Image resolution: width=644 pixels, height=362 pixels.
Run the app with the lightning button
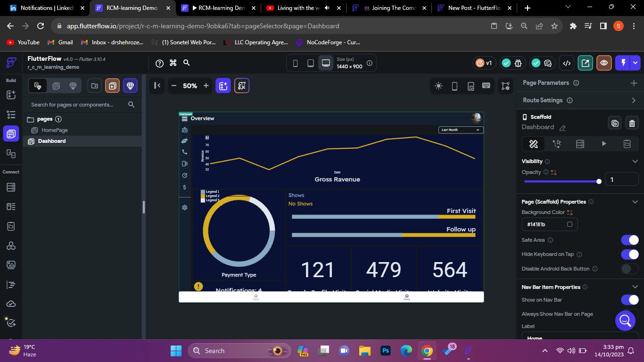click(623, 63)
